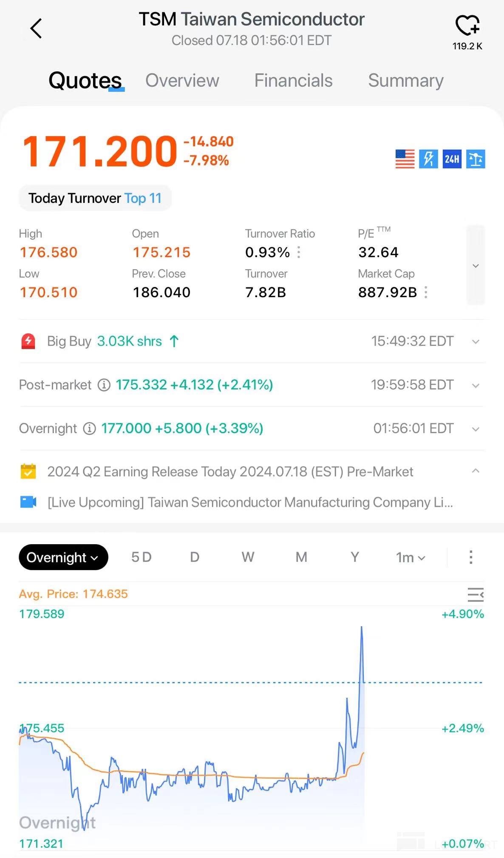Expand the quote stats panel chevron

[x=476, y=266]
